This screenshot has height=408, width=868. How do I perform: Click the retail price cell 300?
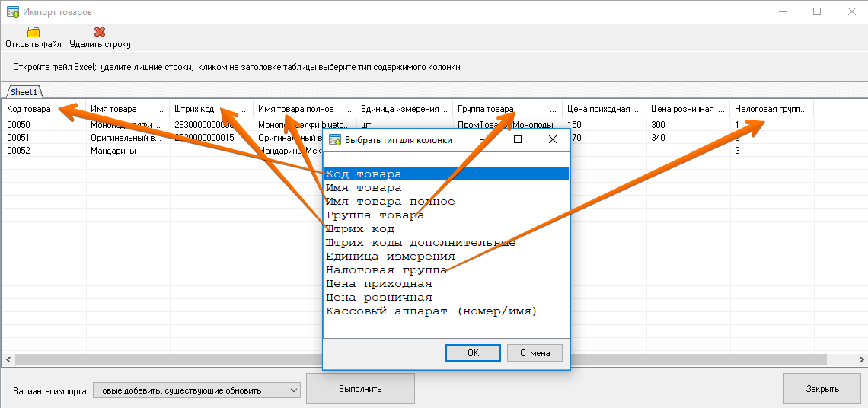pyautogui.click(x=688, y=125)
